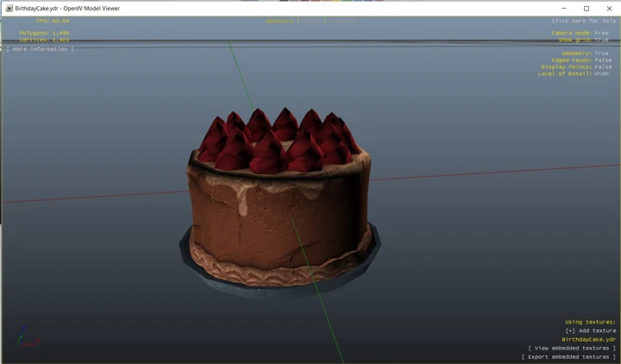621x364 pixels.
Task: Open View embedded textures
Action: coord(572,348)
